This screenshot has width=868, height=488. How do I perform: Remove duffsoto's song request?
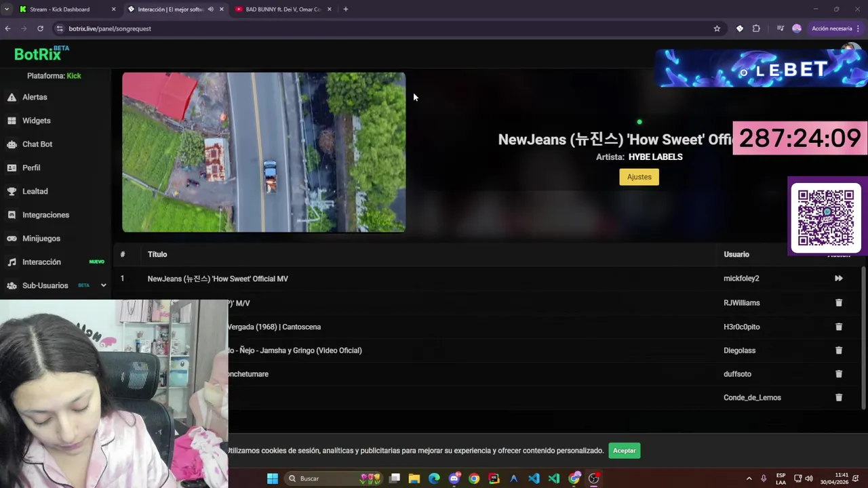pos(839,374)
